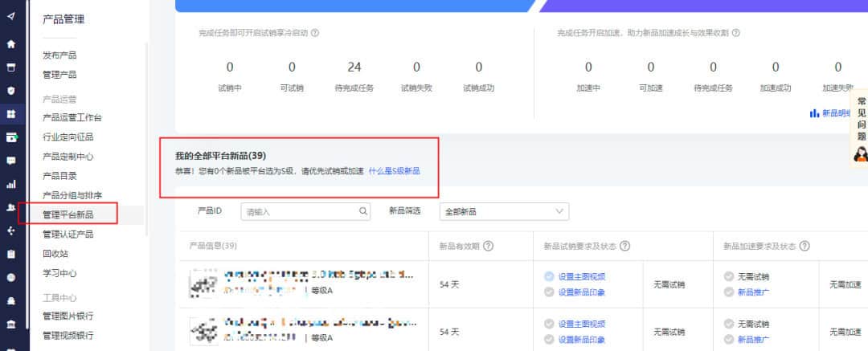The height and width of the screenshot is (351, 868).
Task: Click the 可加速 count of 0
Action: pos(650,67)
